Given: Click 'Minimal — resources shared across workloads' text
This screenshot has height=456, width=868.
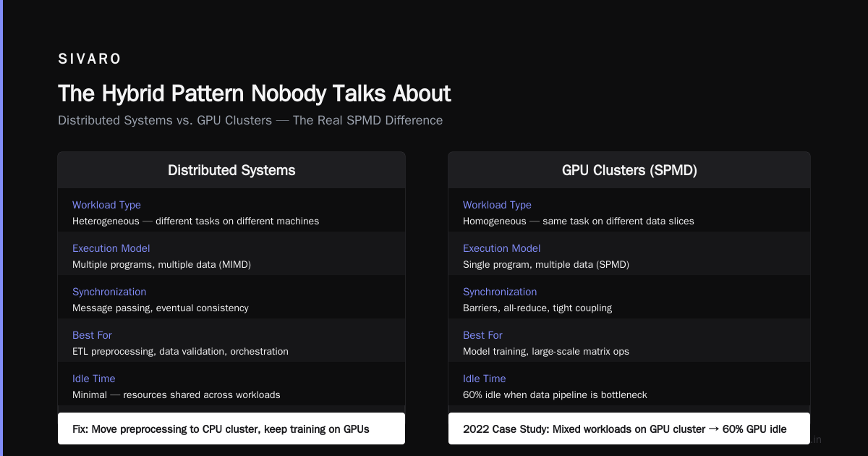Looking at the screenshot, I should (x=176, y=394).
